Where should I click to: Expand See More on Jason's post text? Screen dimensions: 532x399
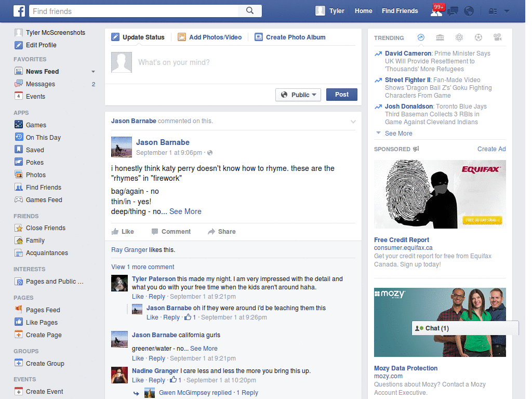tap(185, 211)
